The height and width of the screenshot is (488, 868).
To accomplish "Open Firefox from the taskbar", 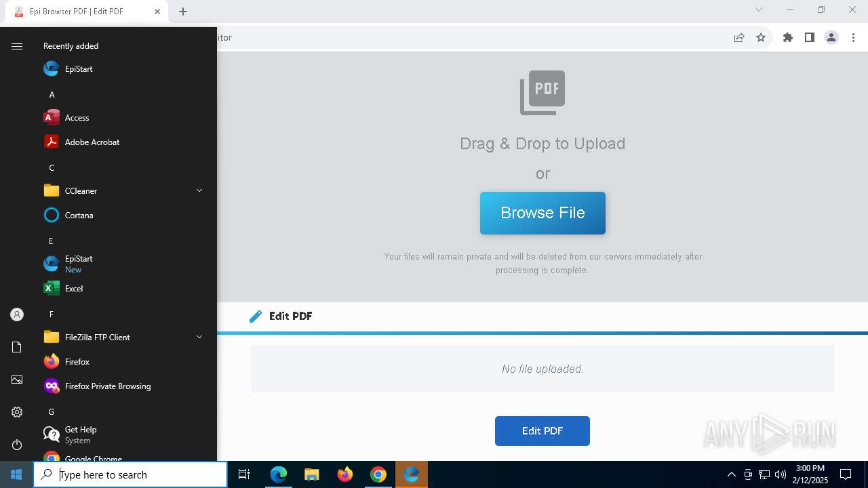I will pyautogui.click(x=345, y=474).
